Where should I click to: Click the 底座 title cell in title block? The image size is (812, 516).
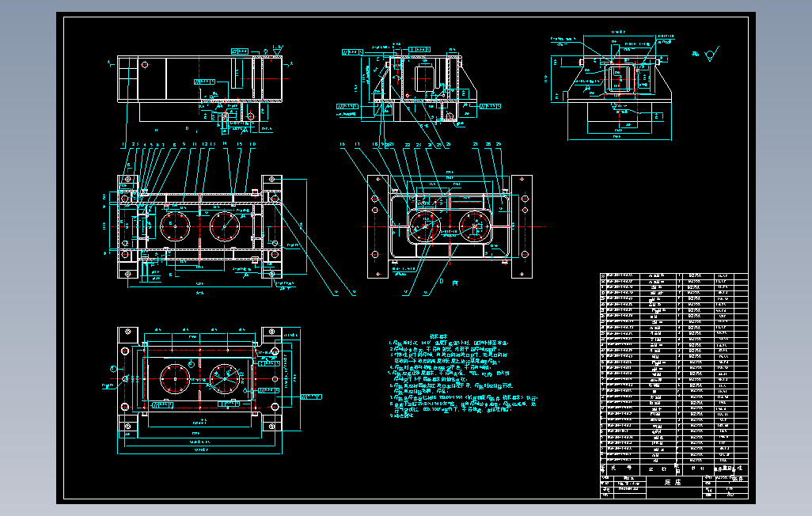point(674,482)
